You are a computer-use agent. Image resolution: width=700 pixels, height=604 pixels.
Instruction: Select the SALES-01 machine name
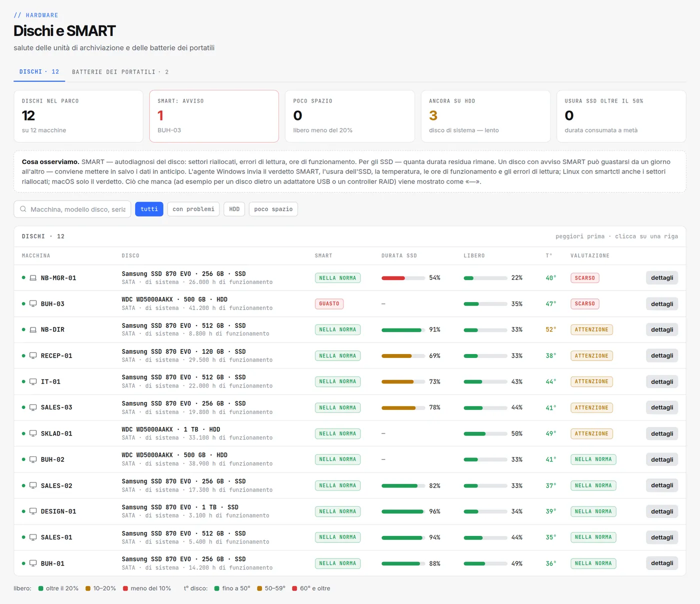[x=56, y=537]
